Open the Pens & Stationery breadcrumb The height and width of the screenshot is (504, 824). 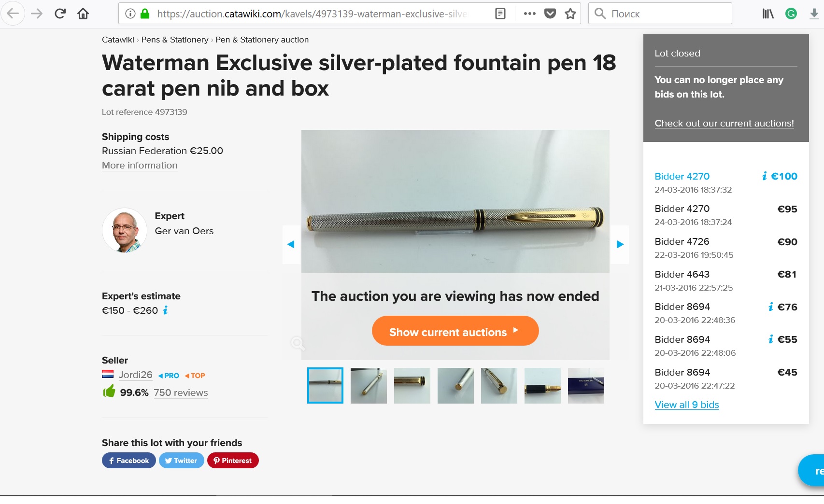(x=174, y=40)
